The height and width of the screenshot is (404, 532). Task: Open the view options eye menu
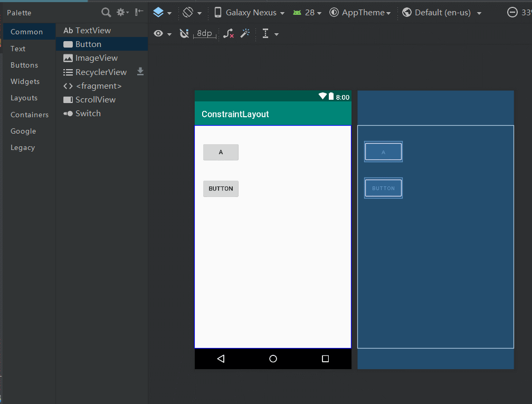[162, 34]
